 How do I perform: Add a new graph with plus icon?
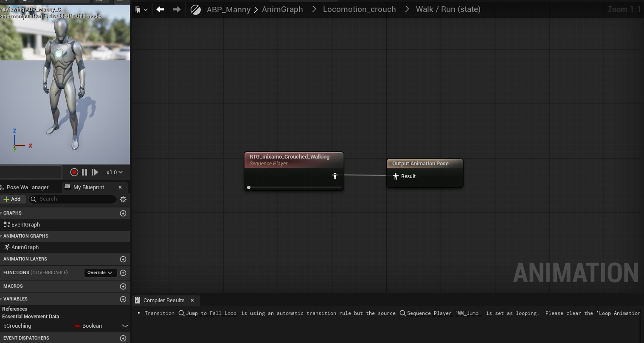[x=123, y=213]
